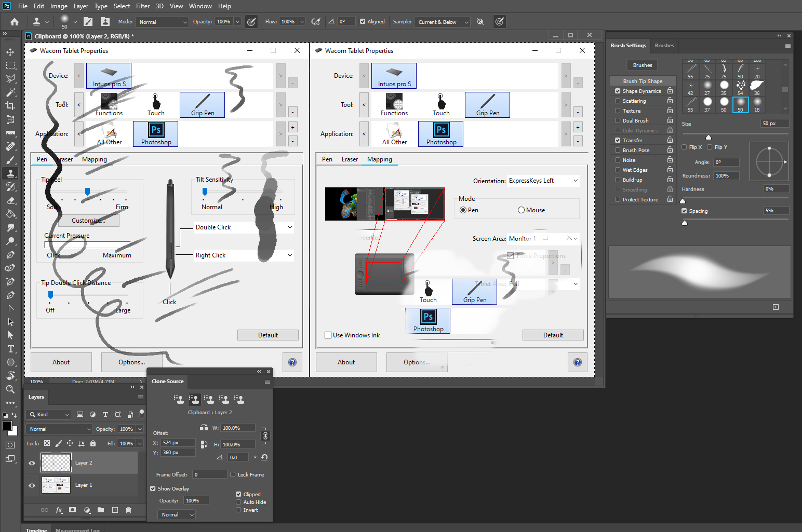The width and height of the screenshot is (802, 532).
Task: Open the layer blending mode dropdown
Action: coord(59,429)
